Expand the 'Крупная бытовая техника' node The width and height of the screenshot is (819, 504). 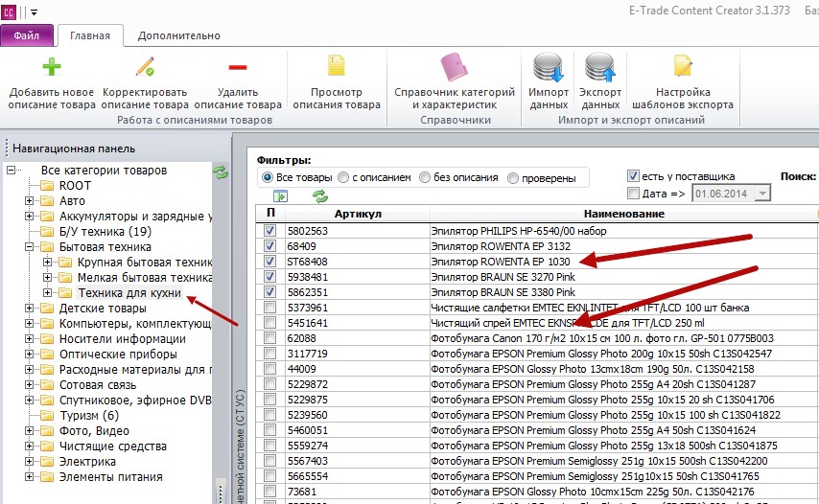pos(47,262)
